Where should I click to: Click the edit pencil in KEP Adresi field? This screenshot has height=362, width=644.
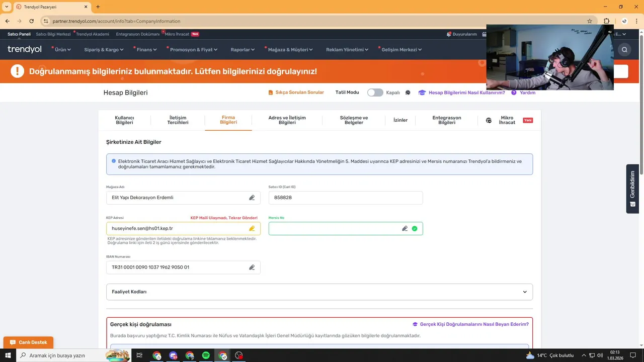252,228
